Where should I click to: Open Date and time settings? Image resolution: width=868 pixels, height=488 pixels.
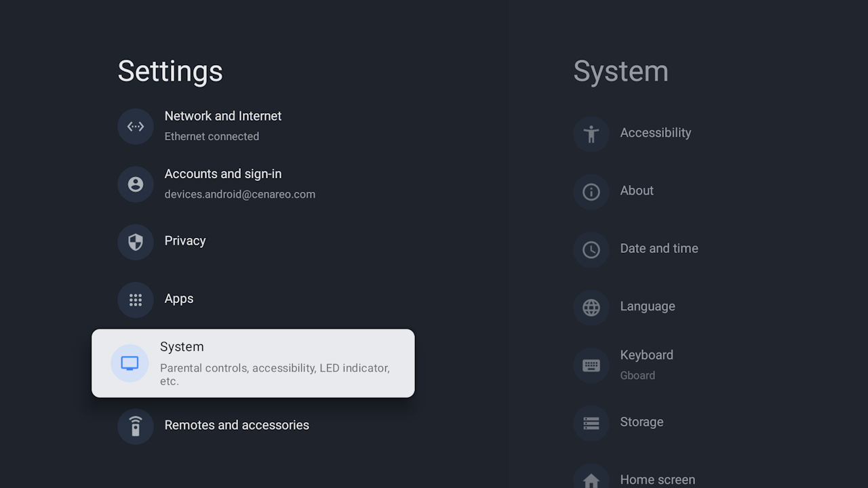(x=659, y=249)
